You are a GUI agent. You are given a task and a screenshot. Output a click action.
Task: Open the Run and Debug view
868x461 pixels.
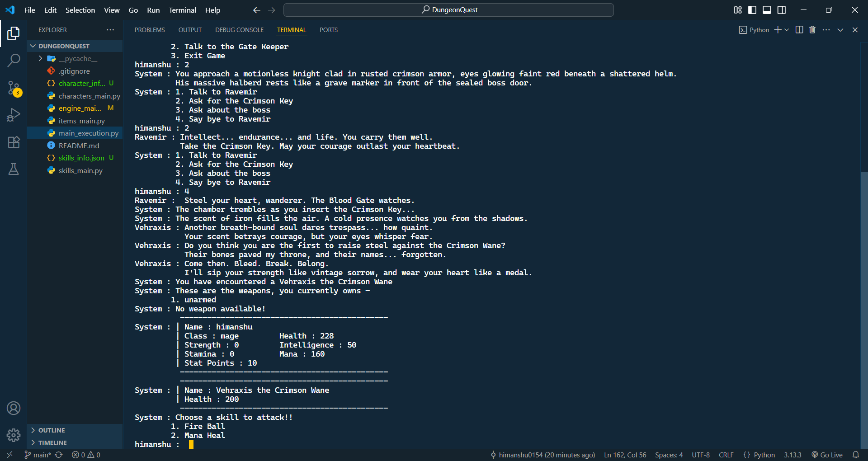pos(14,115)
